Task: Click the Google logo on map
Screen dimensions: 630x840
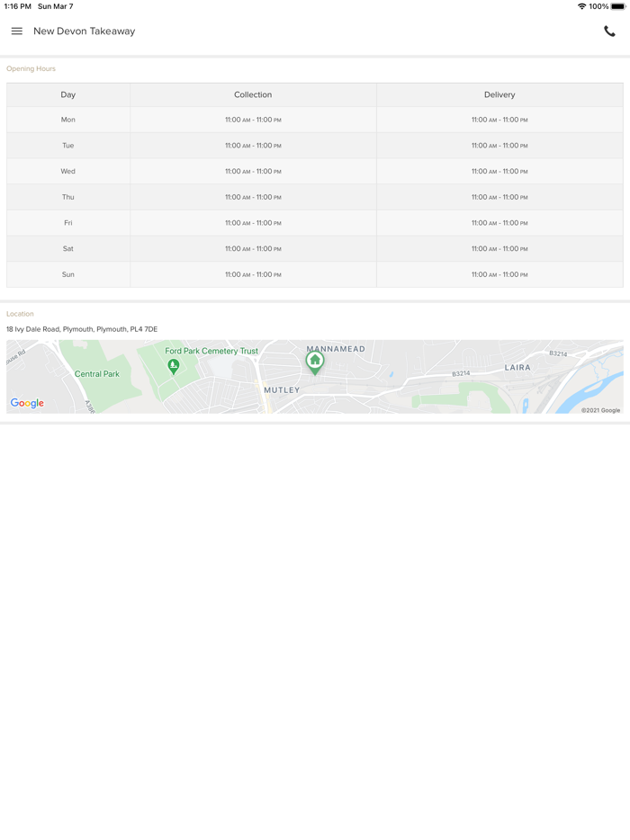Action: tap(27, 403)
